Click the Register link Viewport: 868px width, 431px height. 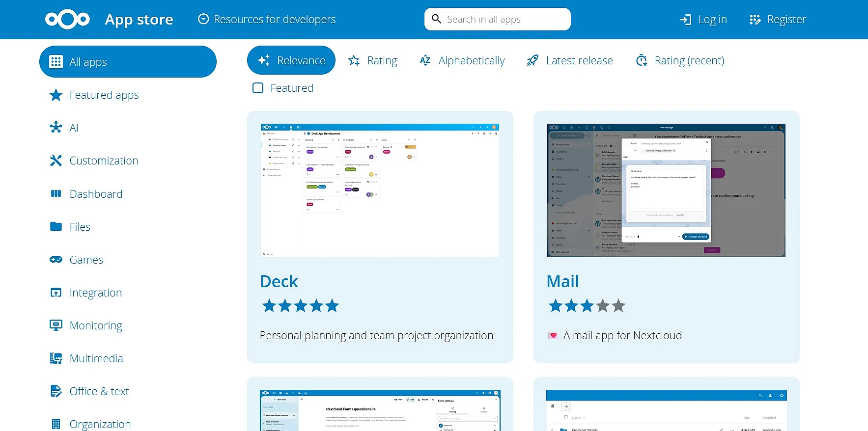click(778, 20)
